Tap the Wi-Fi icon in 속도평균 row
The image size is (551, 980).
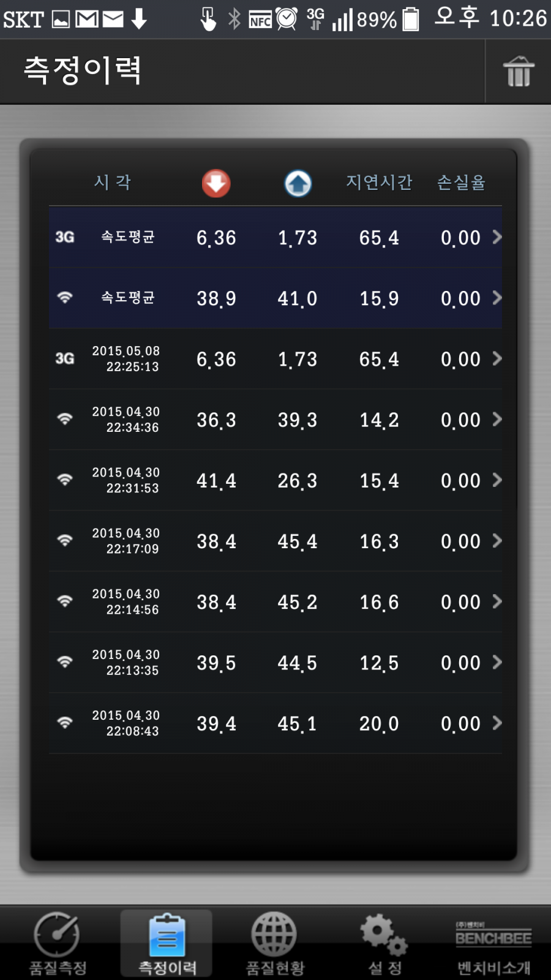[65, 298]
